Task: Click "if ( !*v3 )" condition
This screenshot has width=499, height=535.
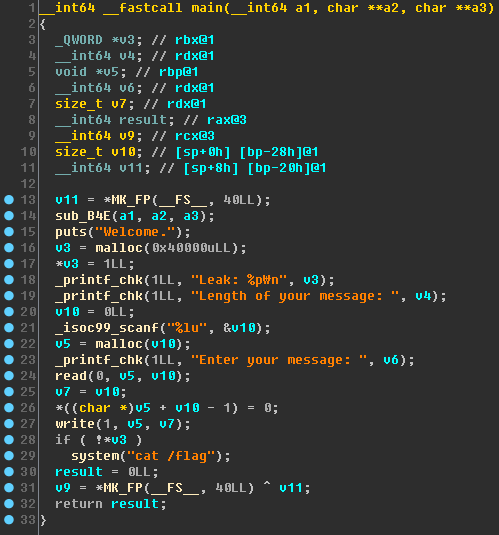Action: point(99,440)
